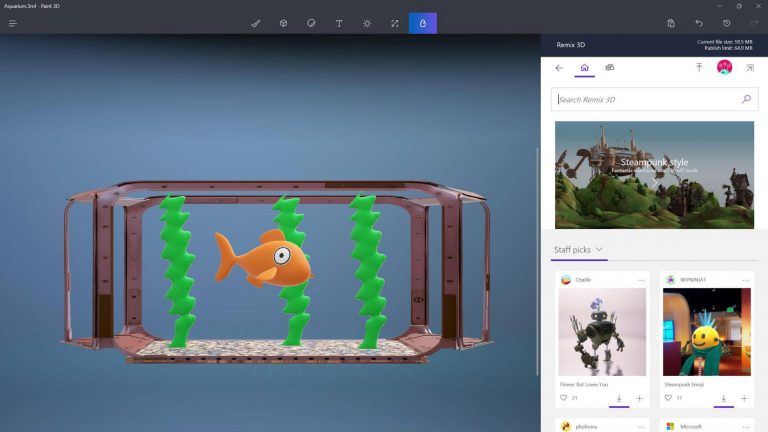Viewport: 768px width, 432px height.
Task: Select the Canvas resize tool
Action: [394, 23]
